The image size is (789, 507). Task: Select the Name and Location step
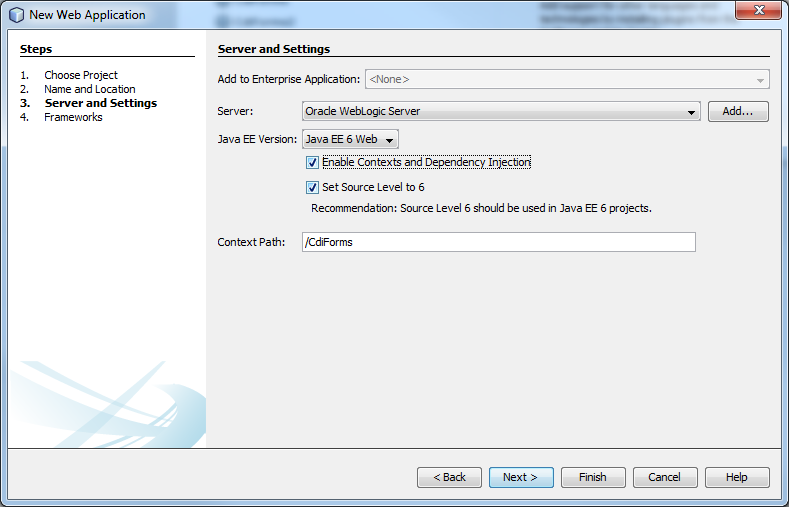[89, 89]
